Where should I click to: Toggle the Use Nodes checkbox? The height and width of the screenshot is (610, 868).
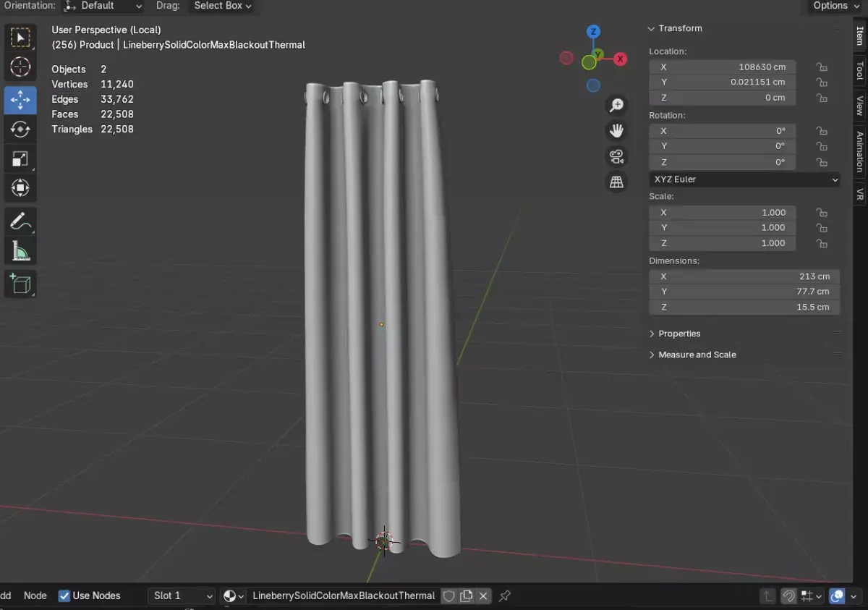[64, 596]
